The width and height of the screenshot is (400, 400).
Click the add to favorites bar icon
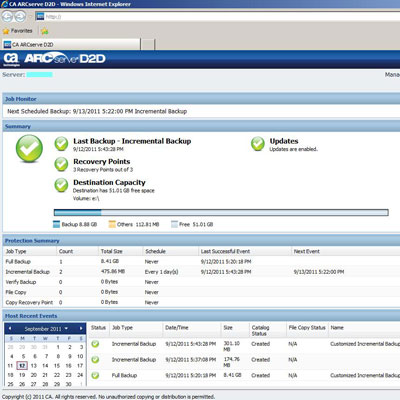tap(45, 31)
